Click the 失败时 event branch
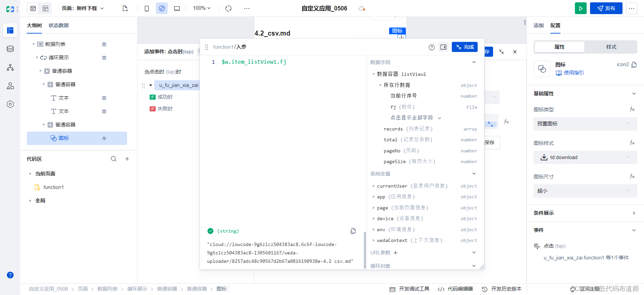Viewport: 644px width, 295px height. 161,109
